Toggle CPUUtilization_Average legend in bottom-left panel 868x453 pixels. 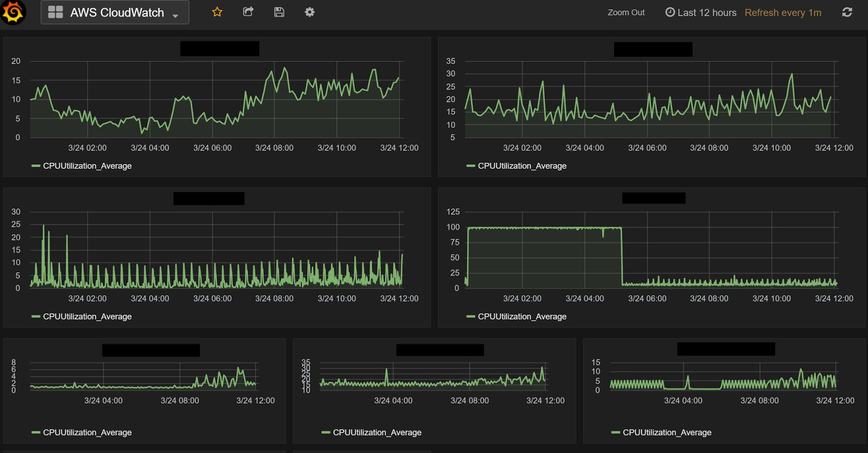pos(87,433)
